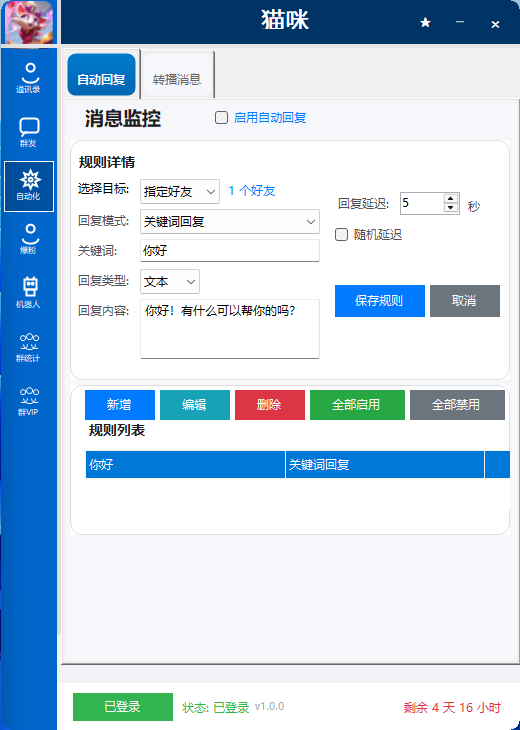Expand the 回复模式 关键词回复 dropdown

230,222
